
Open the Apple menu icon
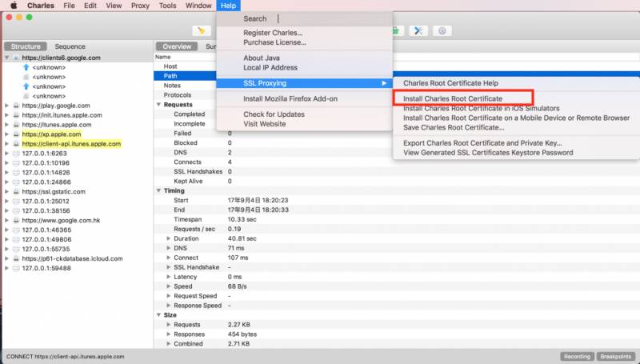tap(14, 6)
